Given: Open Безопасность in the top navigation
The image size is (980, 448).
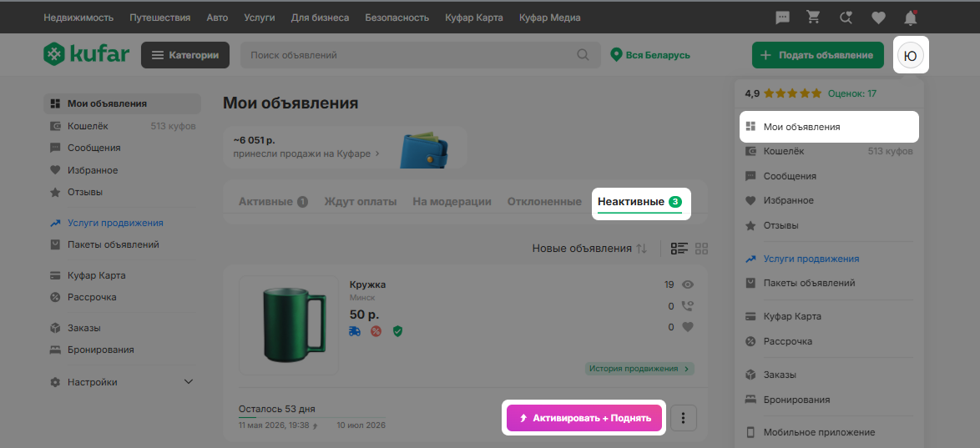Looking at the screenshot, I should coord(397,18).
